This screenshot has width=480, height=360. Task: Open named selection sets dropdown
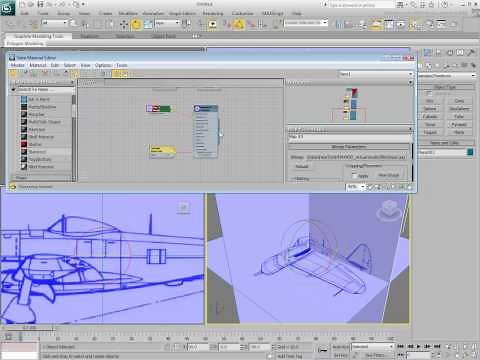[x=306, y=23]
